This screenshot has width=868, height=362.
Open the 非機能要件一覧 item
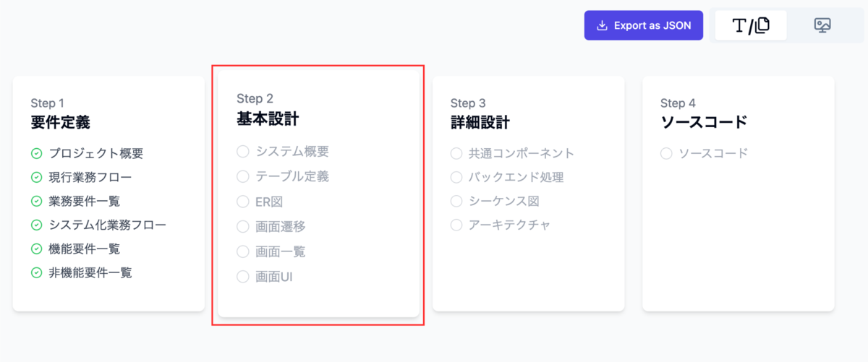[90, 272]
